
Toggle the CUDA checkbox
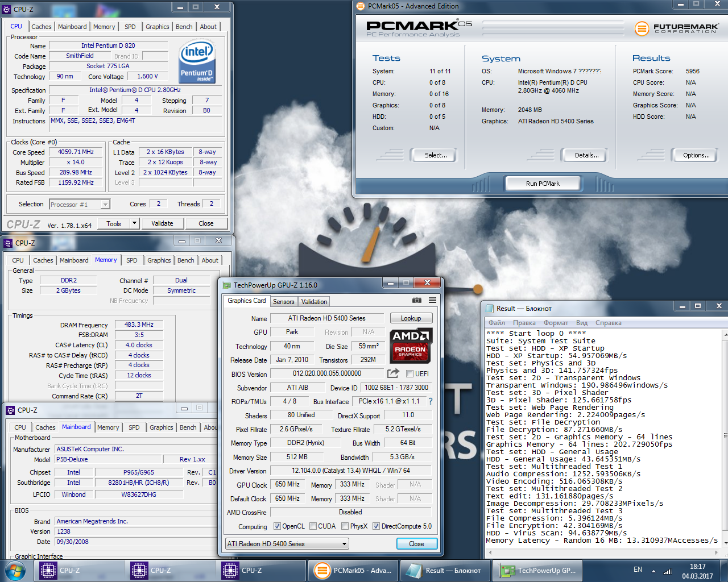click(313, 526)
